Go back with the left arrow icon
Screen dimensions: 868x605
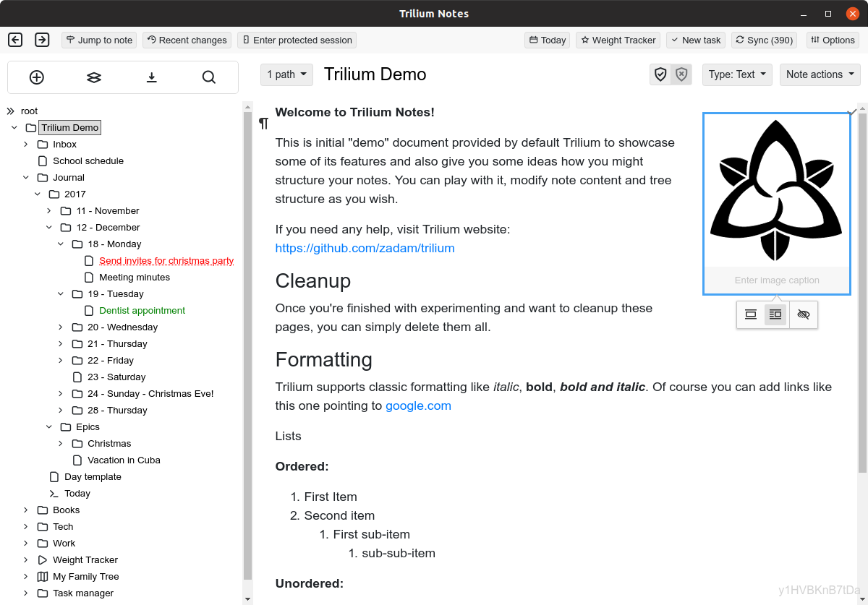[x=15, y=40]
